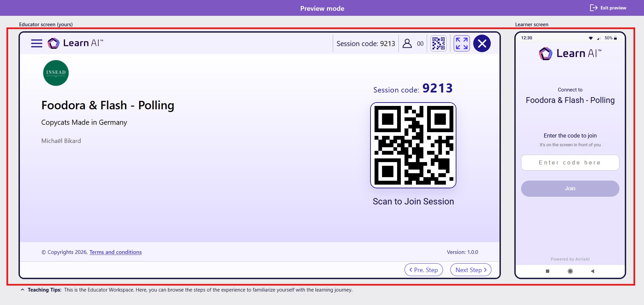Screen dimensions: 644x305
Task: Click the Enter code here field
Action: point(570,162)
